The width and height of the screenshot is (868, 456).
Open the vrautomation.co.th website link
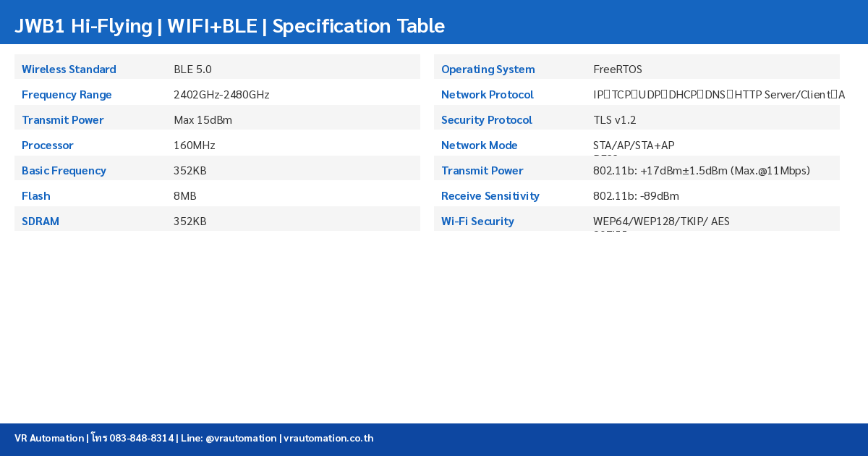[328, 438]
